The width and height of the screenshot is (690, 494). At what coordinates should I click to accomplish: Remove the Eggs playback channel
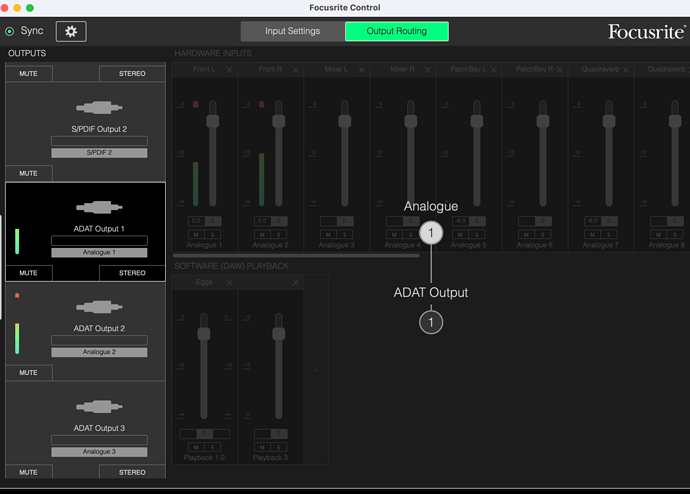point(229,282)
